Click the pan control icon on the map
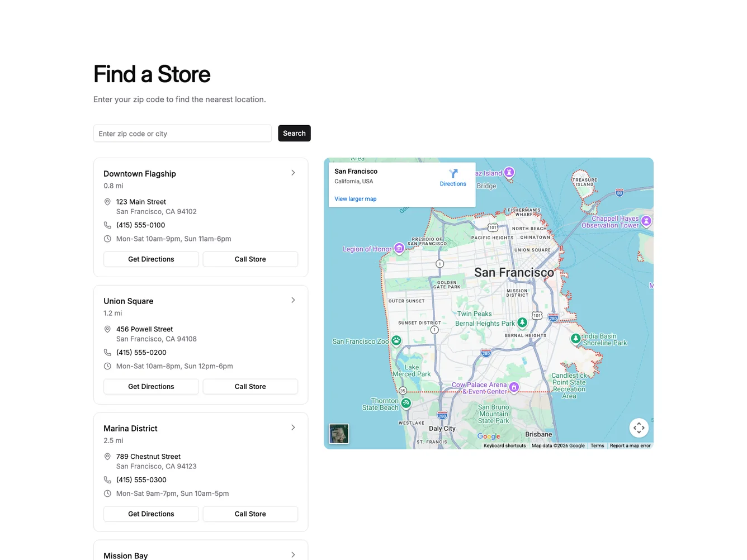The image size is (747, 560). click(x=639, y=428)
